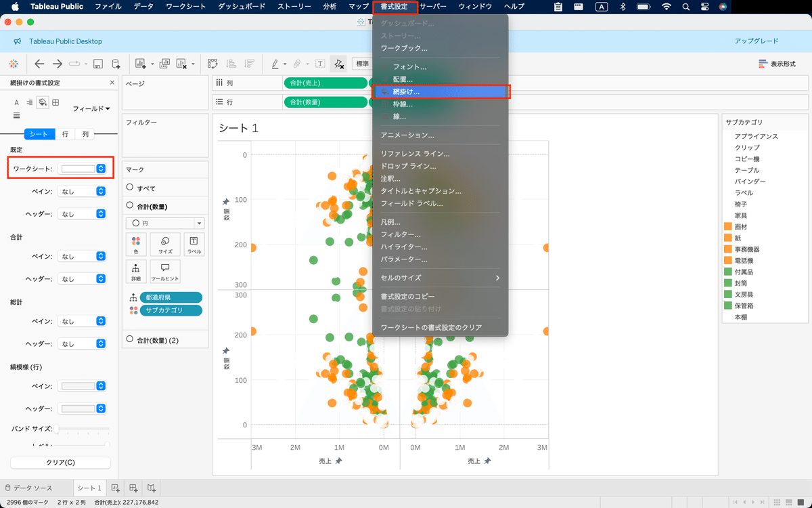The height and width of the screenshot is (508, 812).
Task: Open the データ ソース tab
Action: 28,488
